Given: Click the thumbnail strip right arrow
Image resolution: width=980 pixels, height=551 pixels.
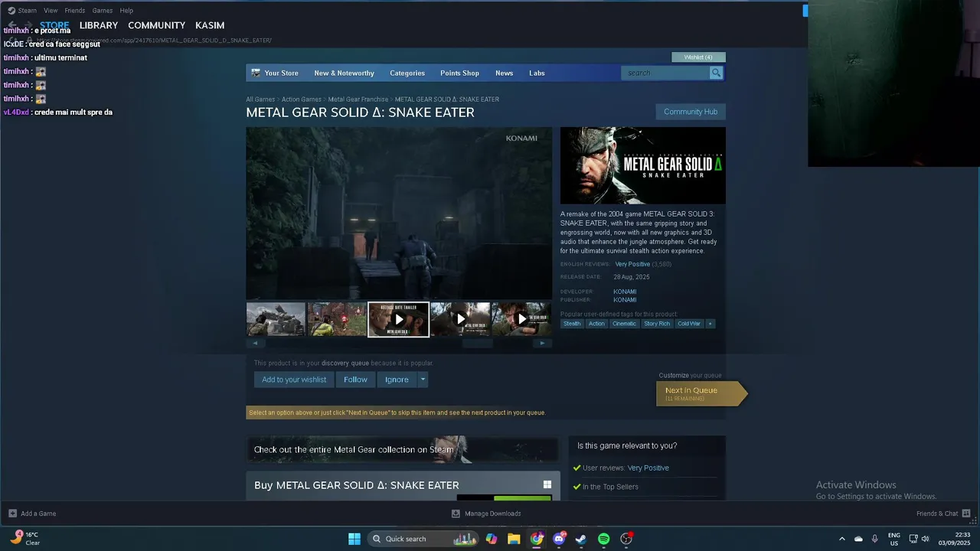Looking at the screenshot, I should click(x=543, y=343).
